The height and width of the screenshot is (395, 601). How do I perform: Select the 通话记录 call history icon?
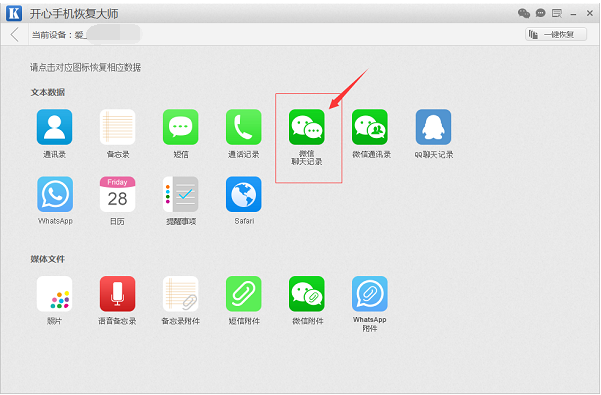[x=244, y=127]
